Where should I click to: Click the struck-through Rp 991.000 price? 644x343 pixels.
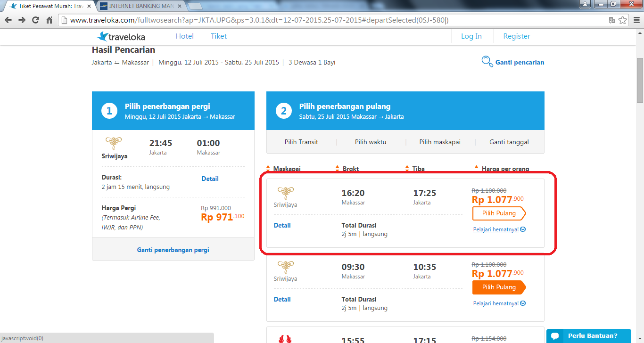tap(216, 208)
